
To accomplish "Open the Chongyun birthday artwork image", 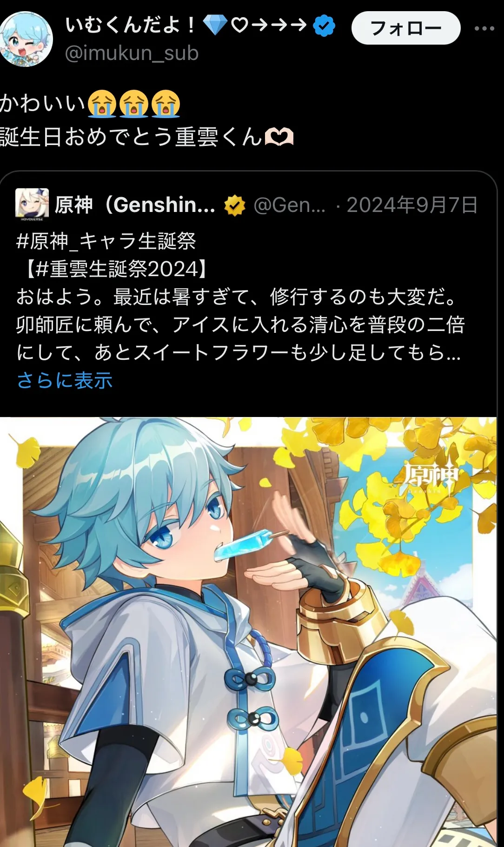I will pos(248,632).
